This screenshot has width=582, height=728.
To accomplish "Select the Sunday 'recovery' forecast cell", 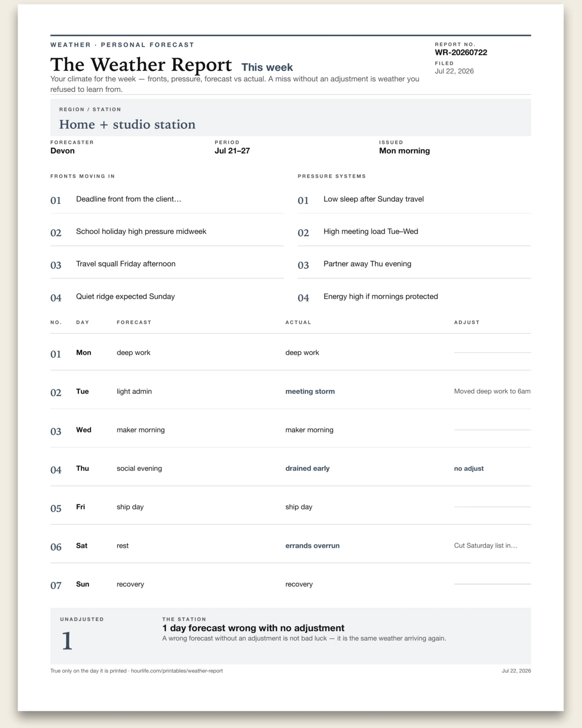I will tap(130, 584).
